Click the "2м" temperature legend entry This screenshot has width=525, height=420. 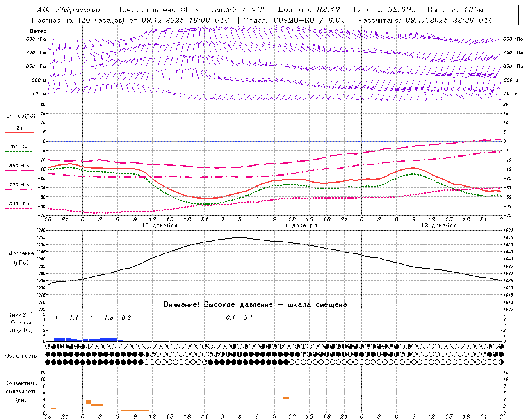19,128
